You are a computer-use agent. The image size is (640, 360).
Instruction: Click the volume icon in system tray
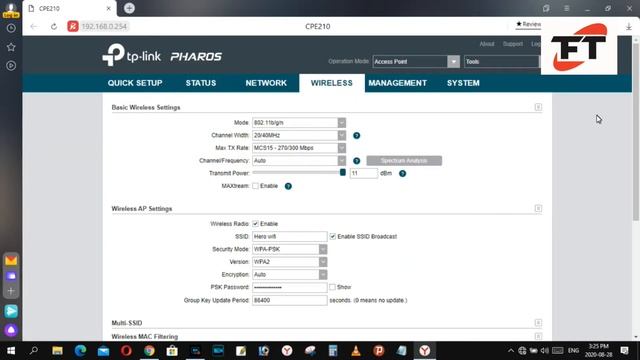click(545, 351)
